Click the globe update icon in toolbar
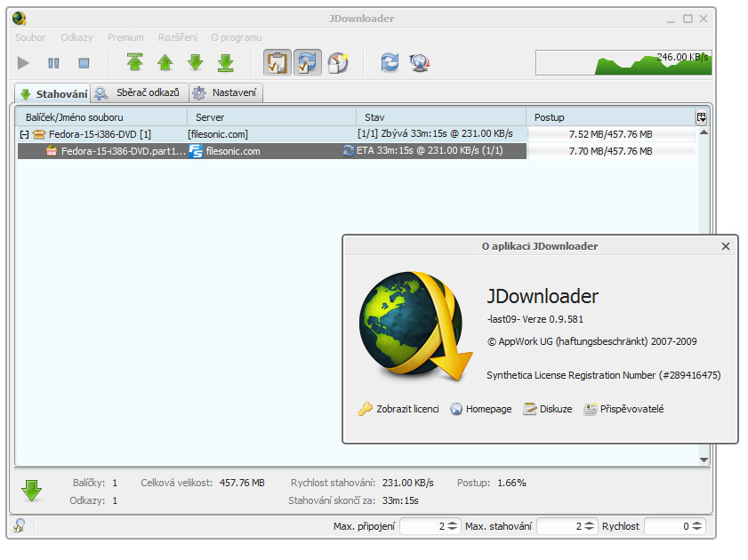This screenshot has height=560, width=748. [x=420, y=62]
